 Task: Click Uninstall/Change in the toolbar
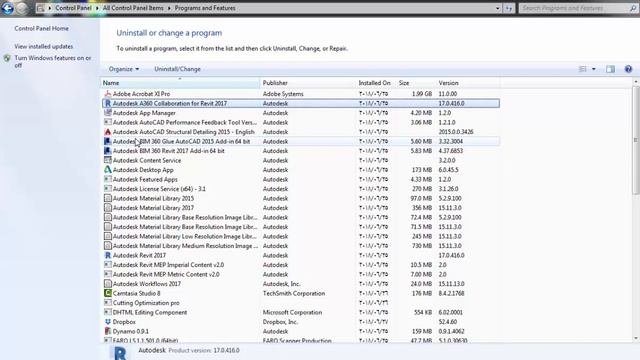coord(178,69)
